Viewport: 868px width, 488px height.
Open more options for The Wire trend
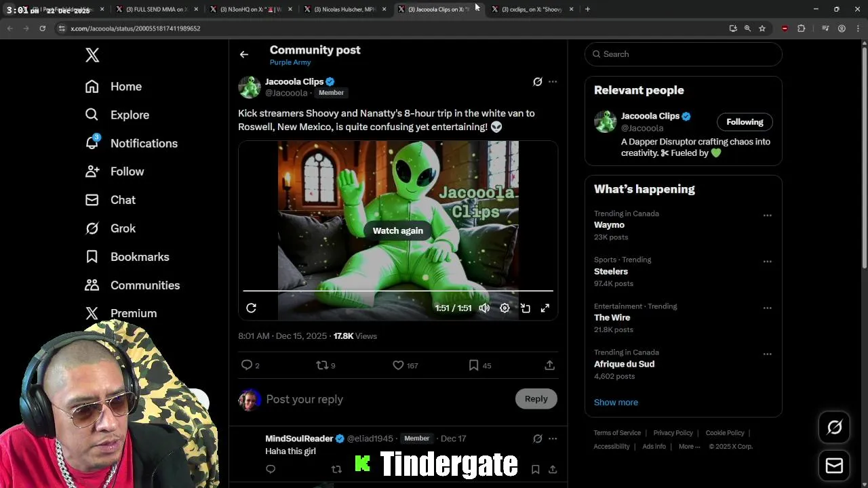coord(767,308)
